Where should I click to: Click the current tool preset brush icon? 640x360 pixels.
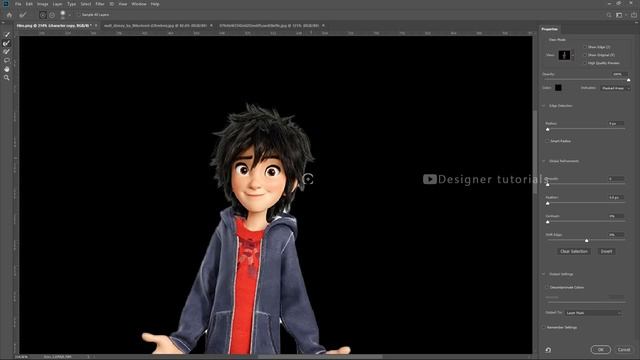click(x=23, y=15)
